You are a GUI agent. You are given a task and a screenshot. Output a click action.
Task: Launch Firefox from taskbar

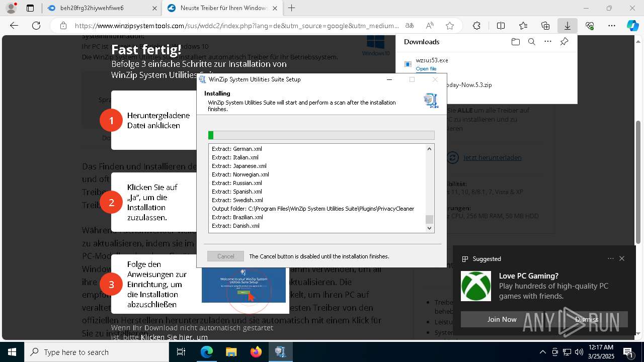tap(256, 352)
